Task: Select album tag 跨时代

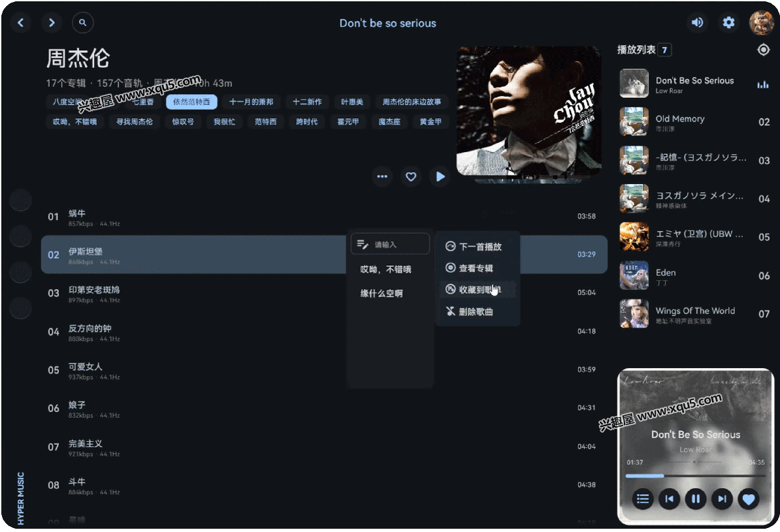Action: pyautogui.click(x=307, y=122)
